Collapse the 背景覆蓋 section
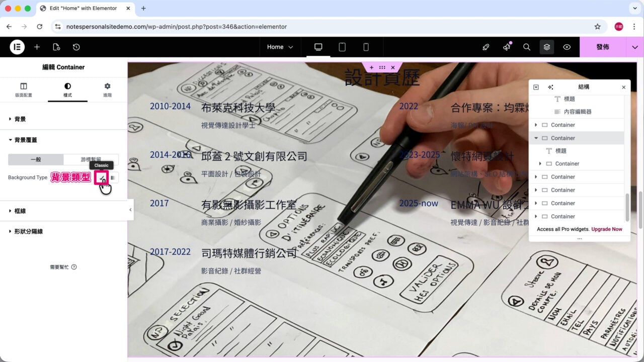 click(63, 140)
